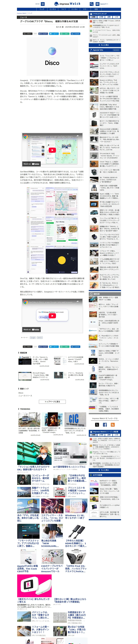The width and height of the screenshot is (138, 644).
Task: Open the エンタメ navigation tab
Action: [74, 9]
